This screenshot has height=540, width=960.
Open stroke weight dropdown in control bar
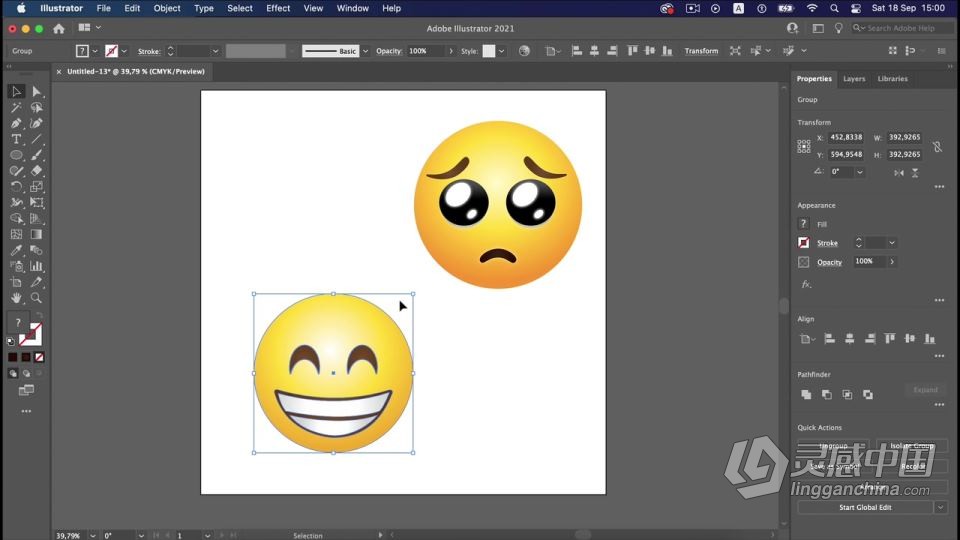[x=215, y=51]
